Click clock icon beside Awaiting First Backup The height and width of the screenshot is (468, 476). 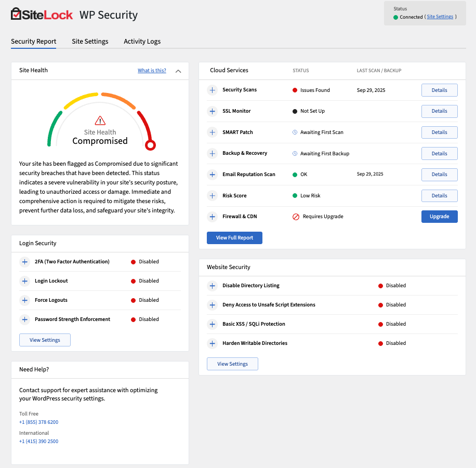pos(295,154)
